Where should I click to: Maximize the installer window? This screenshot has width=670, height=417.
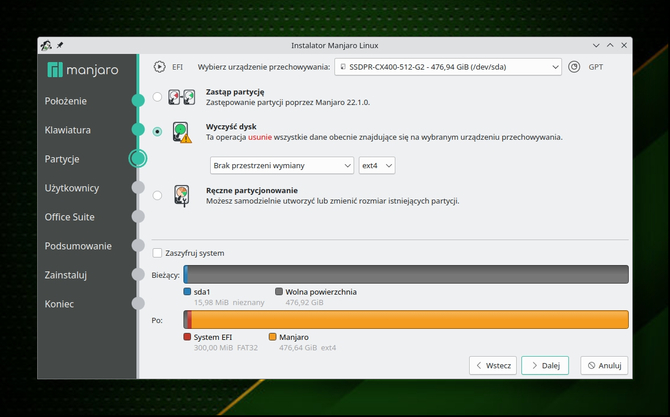[x=610, y=45]
